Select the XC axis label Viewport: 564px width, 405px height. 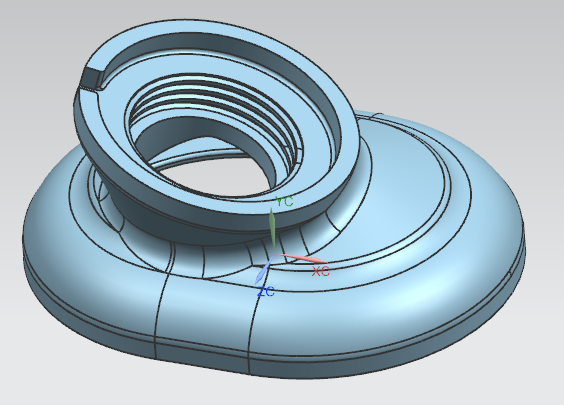pos(320,271)
